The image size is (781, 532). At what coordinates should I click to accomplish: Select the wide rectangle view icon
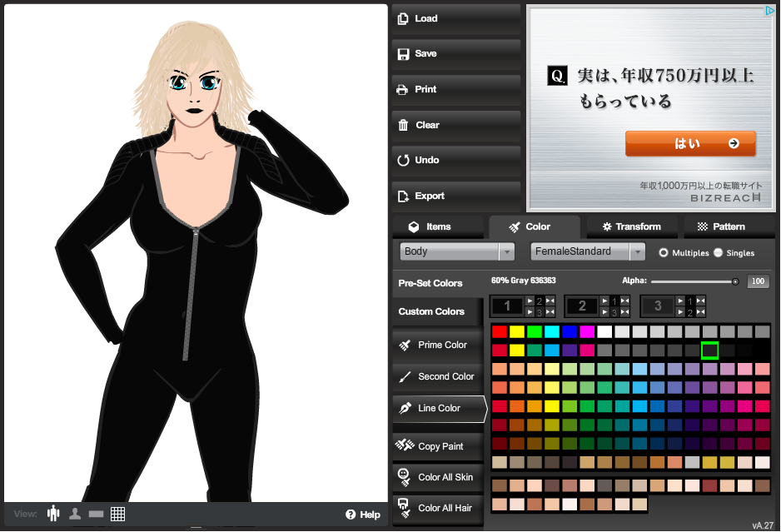(x=96, y=514)
